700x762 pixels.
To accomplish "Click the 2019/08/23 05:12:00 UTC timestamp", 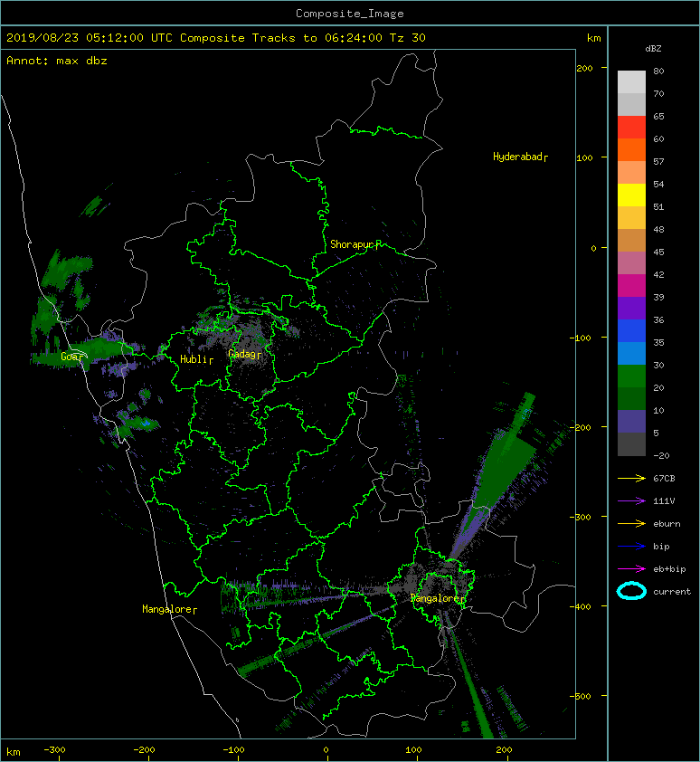I will click(x=90, y=38).
